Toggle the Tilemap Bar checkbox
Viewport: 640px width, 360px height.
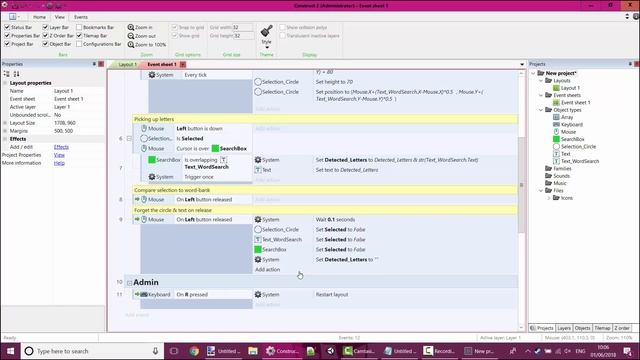point(79,36)
